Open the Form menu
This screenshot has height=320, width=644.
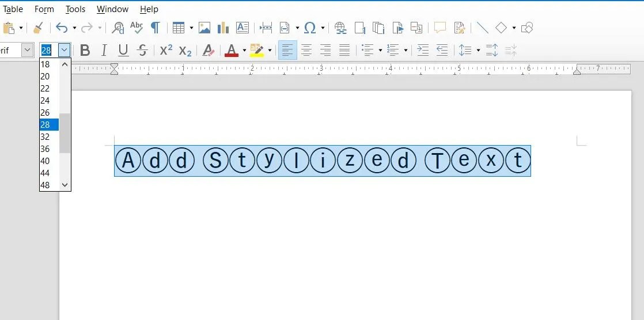point(44,9)
